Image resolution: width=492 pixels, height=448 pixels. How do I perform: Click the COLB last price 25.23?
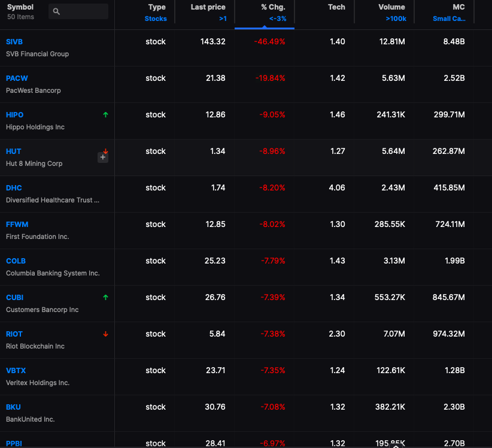click(x=215, y=261)
